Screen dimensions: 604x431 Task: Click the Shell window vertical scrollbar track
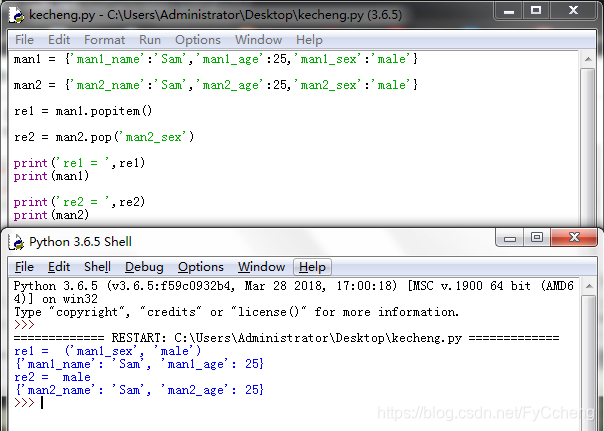click(x=589, y=362)
